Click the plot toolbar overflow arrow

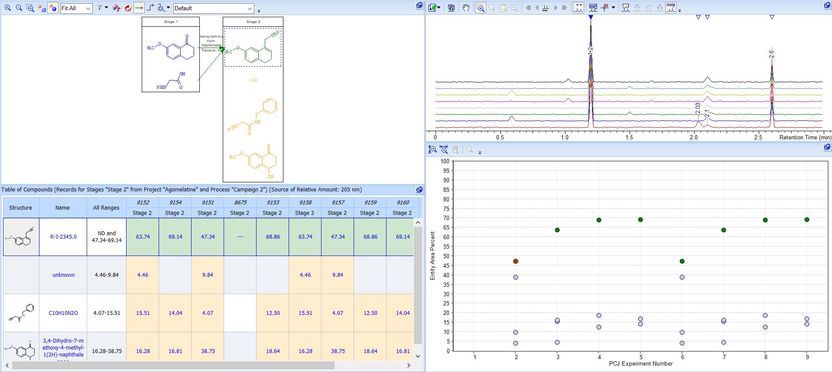click(480, 153)
